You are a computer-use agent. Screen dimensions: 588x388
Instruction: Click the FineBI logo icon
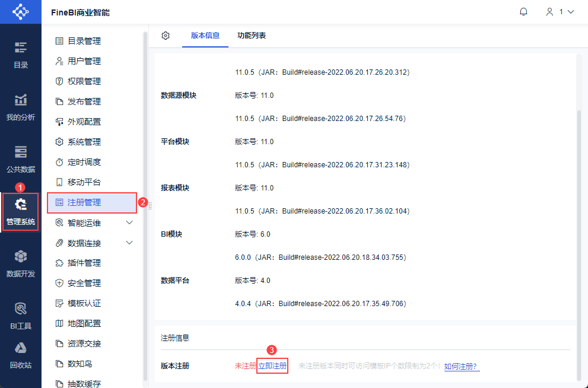pyautogui.click(x=21, y=12)
